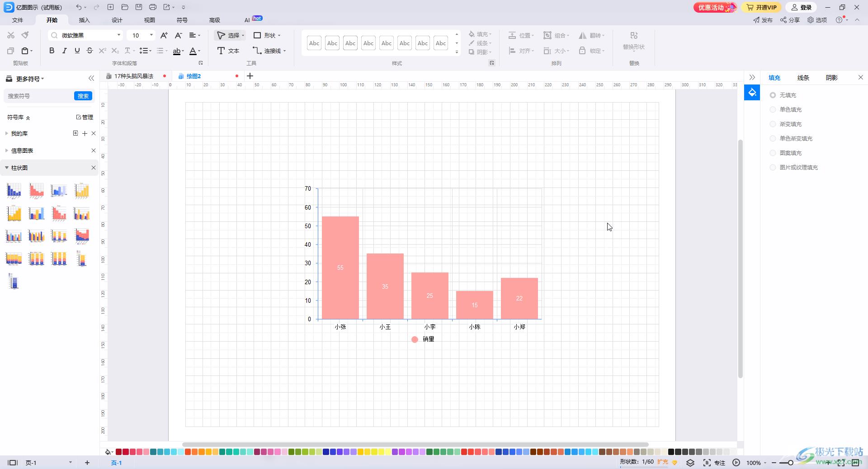
Task: Click the Format Painter icon
Action: pos(25,35)
